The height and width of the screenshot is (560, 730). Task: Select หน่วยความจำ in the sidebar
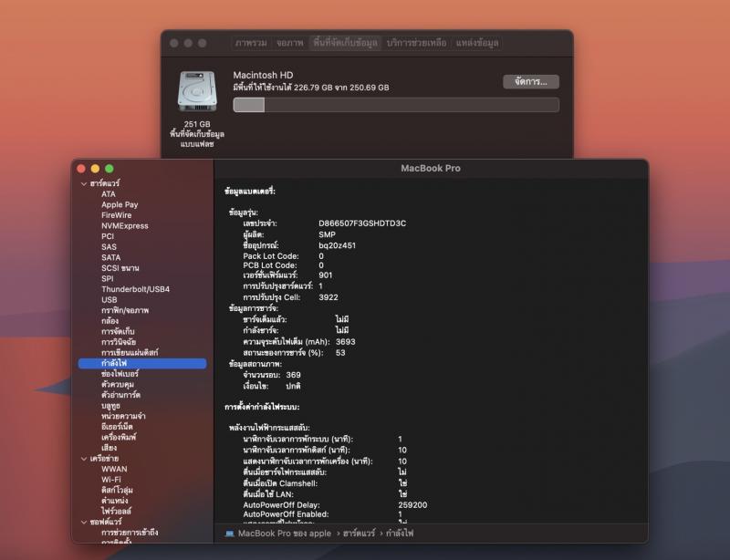tap(123, 416)
